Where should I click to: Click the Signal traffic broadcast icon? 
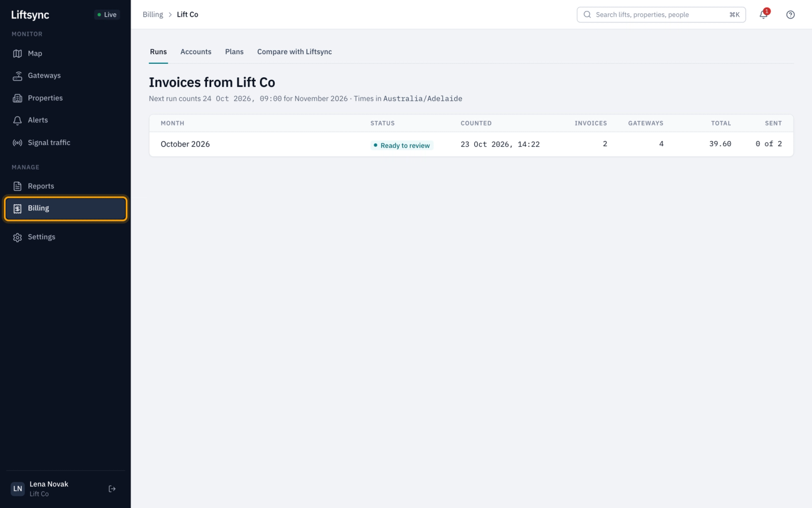pos(17,143)
